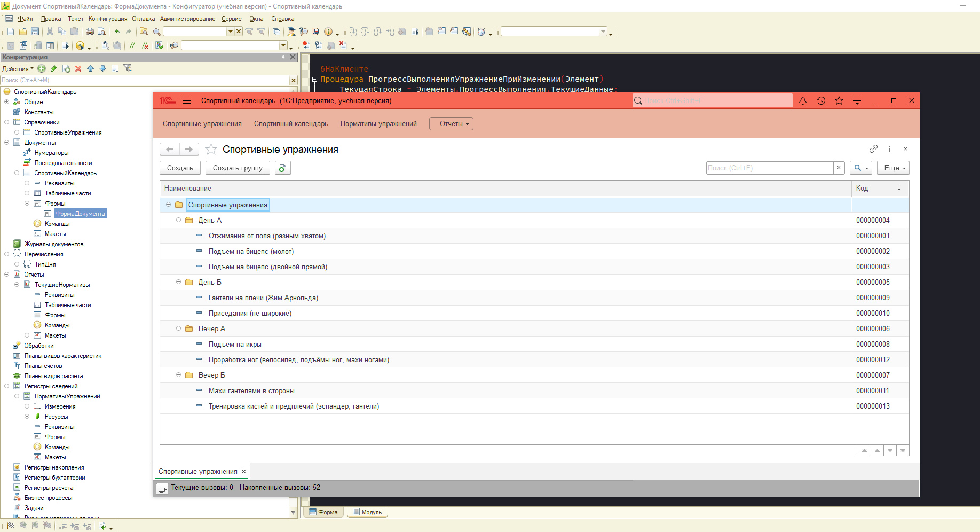Viewport: 980px width, 532px height.
Task: Click the Configuration panel search field
Action: 145,80
